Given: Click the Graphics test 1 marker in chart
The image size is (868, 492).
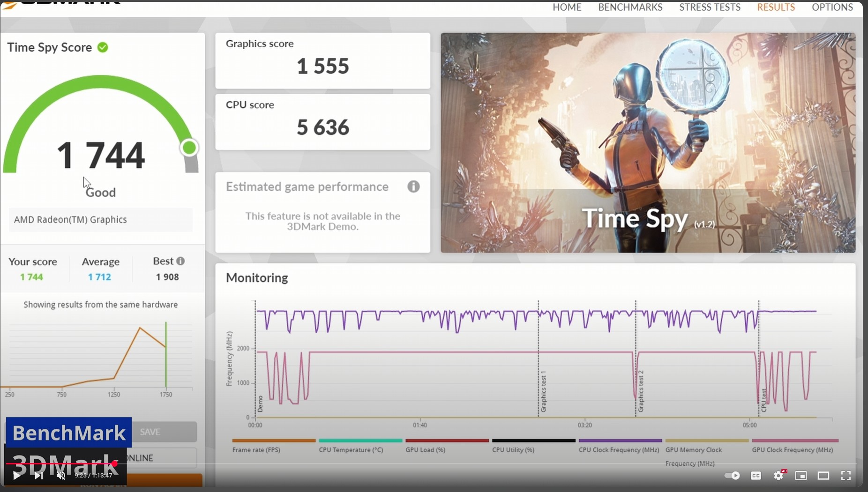Looking at the screenshot, I should coord(544,391).
